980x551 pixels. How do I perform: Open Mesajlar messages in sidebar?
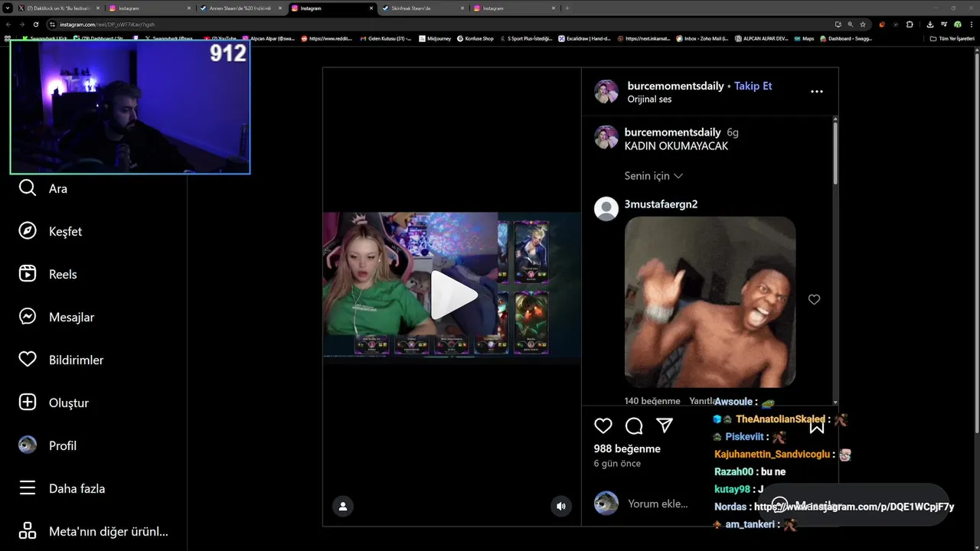(56, 317)
